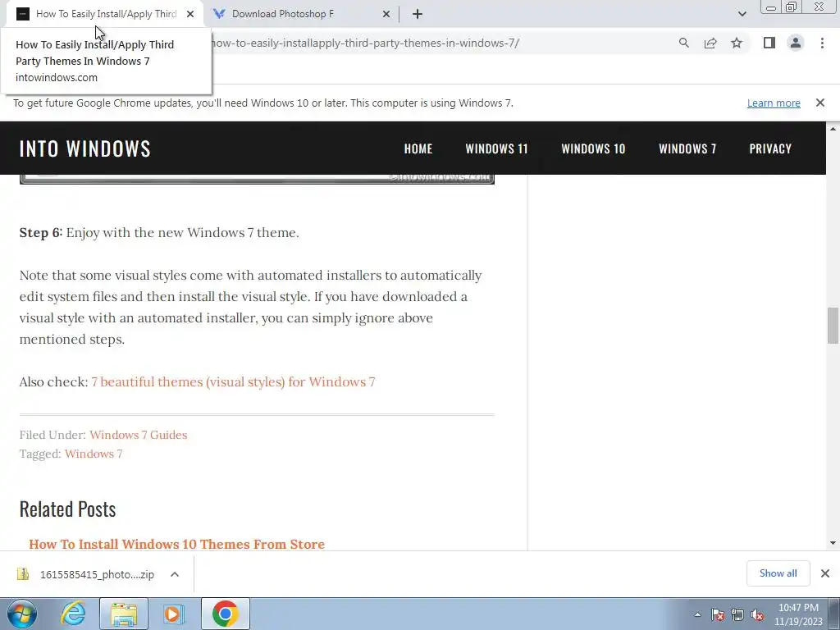This screenshot has height=630, width=840.
Task: Click the Step 6 instruction text
Action: 159,232
